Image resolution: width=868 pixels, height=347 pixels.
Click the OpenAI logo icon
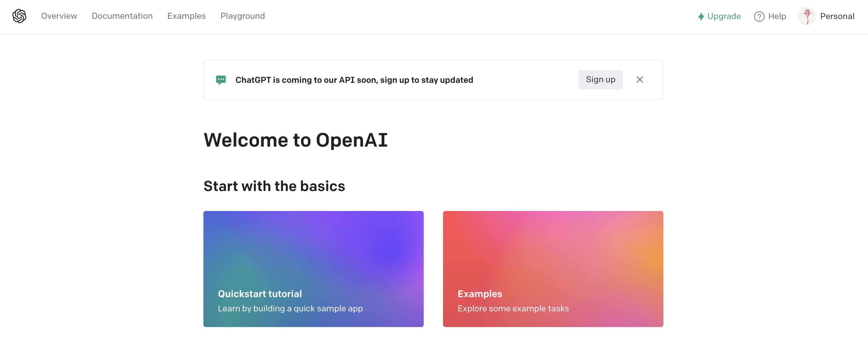(19, 16)
